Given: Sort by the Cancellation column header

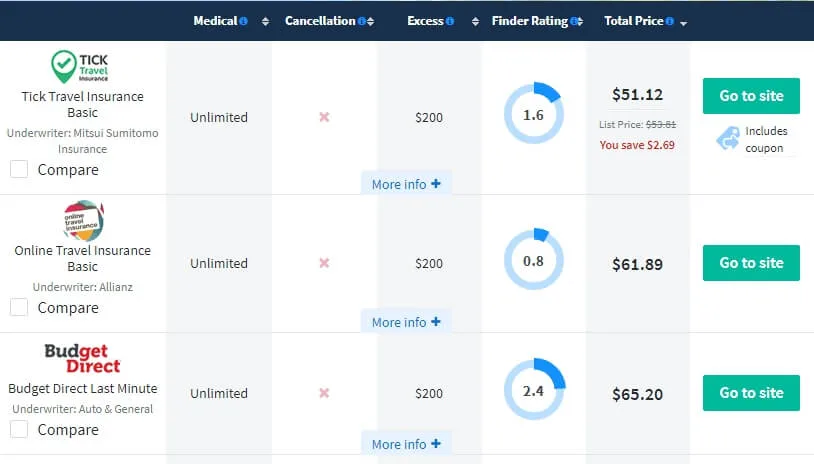Looking at the screenshot, I should [320, 21].
